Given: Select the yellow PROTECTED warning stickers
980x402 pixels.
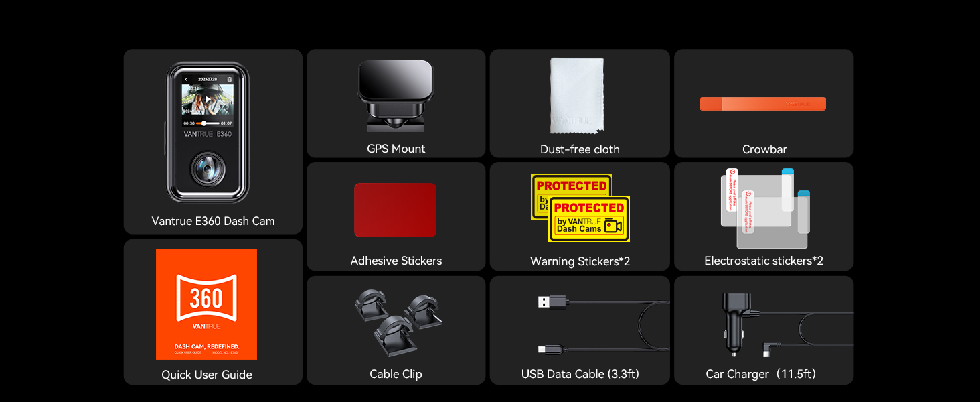Looking at the screenshot, I should coord(580,208).
